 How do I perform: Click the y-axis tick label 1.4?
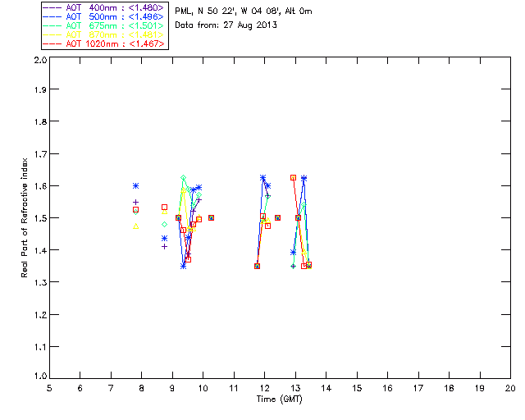(x=40, y=250)
